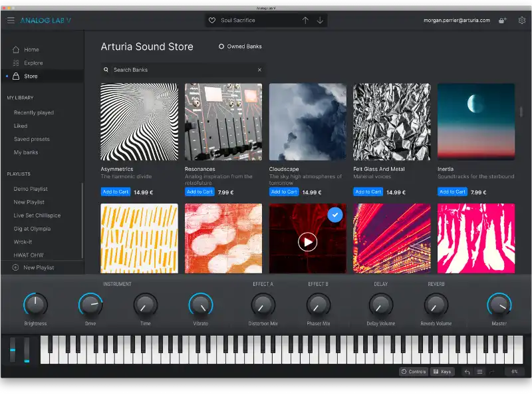The image size is (532, 399).
Task: Click the undo arrow in bottom toolbar
Action: pyautogui.click(x=467, y=372)
